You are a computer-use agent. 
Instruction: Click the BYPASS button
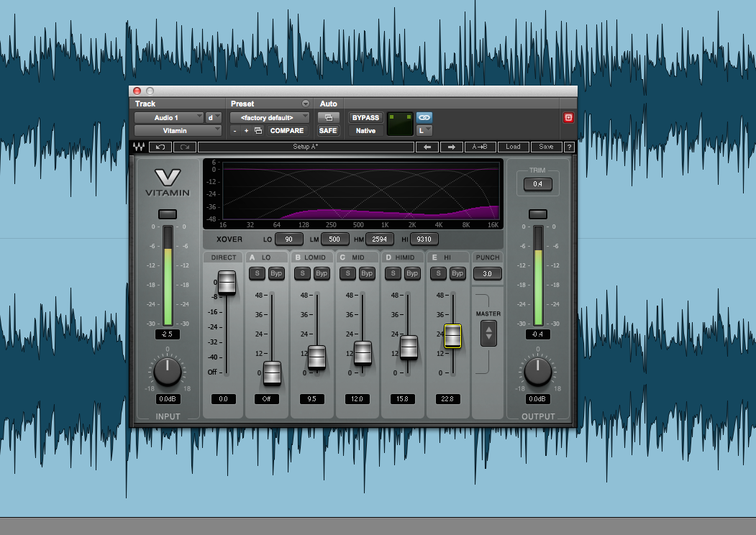(x=365, y=118)
